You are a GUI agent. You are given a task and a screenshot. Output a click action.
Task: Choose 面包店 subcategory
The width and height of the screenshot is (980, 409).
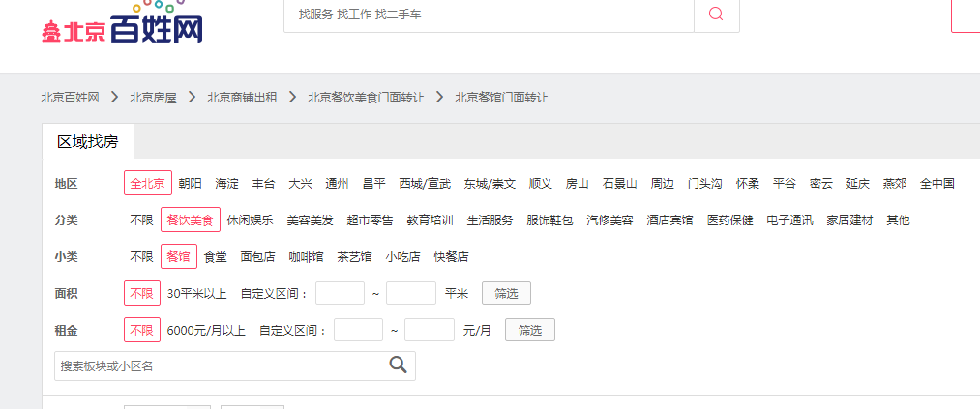point(258,256)
